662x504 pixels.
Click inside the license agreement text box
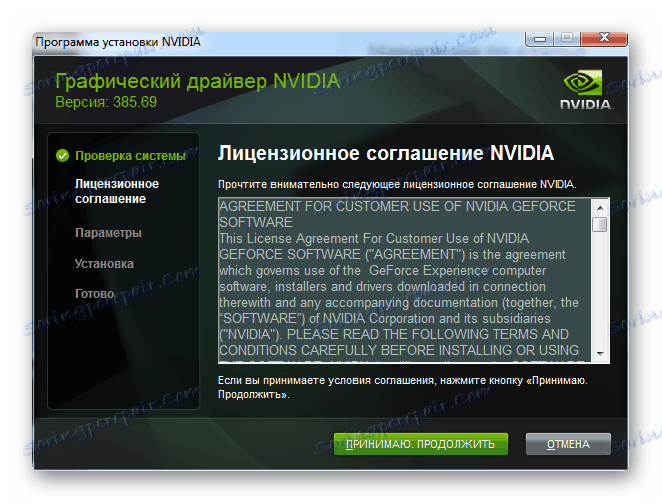pyautogui.click(x=405, y=280)
